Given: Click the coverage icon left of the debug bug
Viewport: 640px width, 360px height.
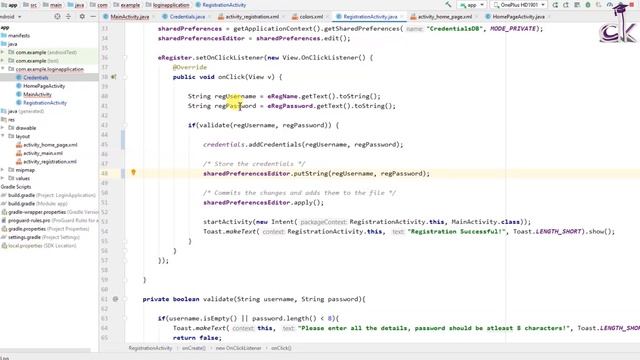Looking at the screenshot, I should pyautogui.click(x=577, y=5).
